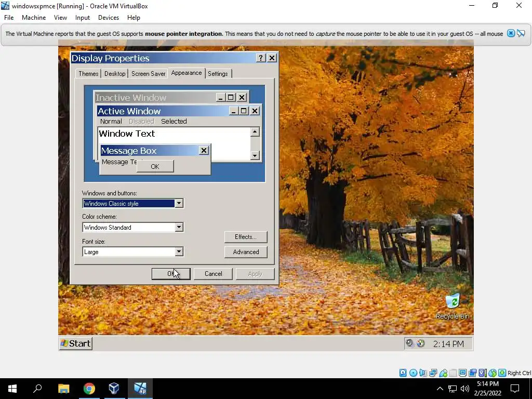Select the Appearance tab
This screenshot has height=399, width=532.
[x=187, y=73]
